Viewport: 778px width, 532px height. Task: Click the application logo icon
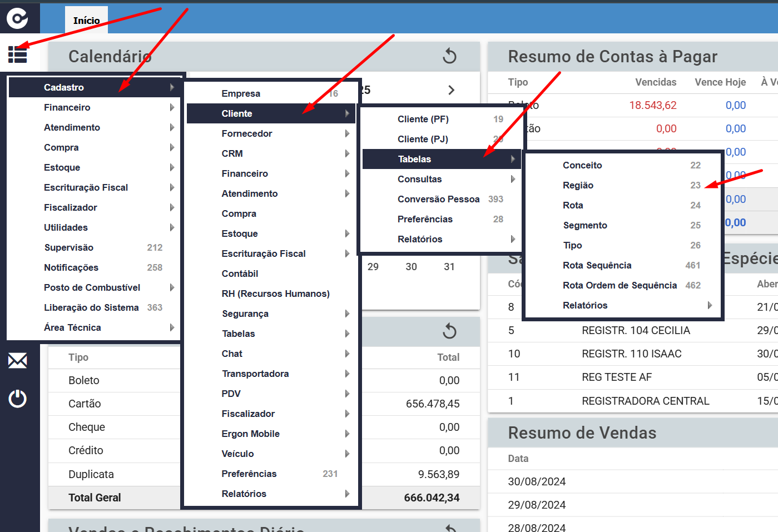(x=18, y=18)
